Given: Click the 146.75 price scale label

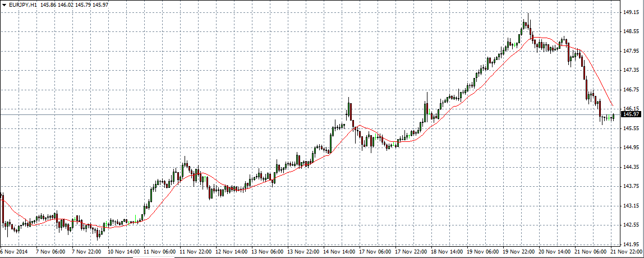Looking at the screenshot, I should [x=630, y=90].
